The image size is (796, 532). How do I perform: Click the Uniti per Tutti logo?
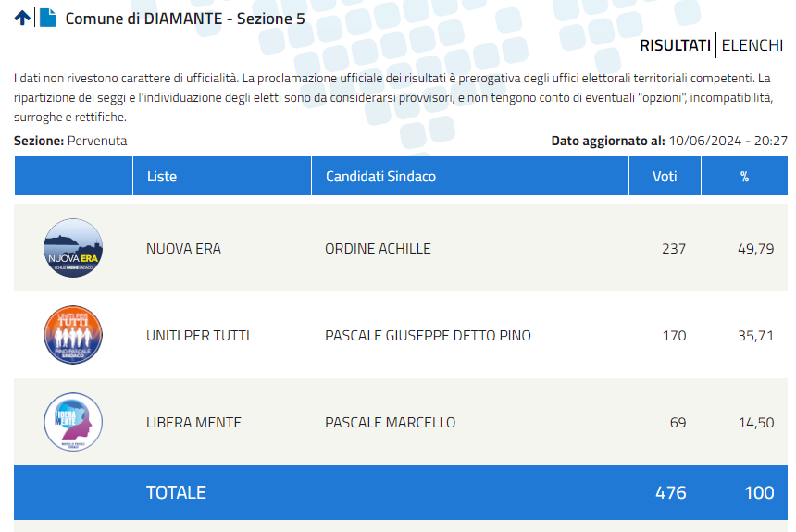click(x=73, y=335)
